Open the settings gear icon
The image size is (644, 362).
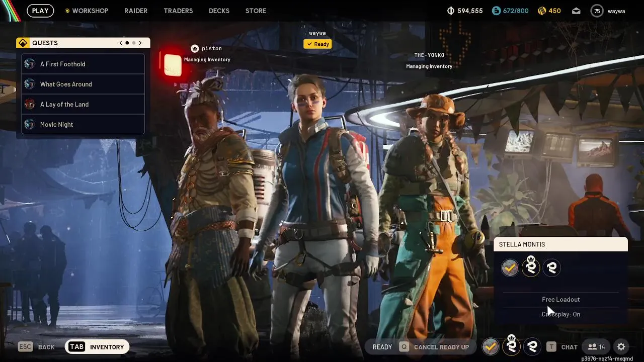point(621,347)
